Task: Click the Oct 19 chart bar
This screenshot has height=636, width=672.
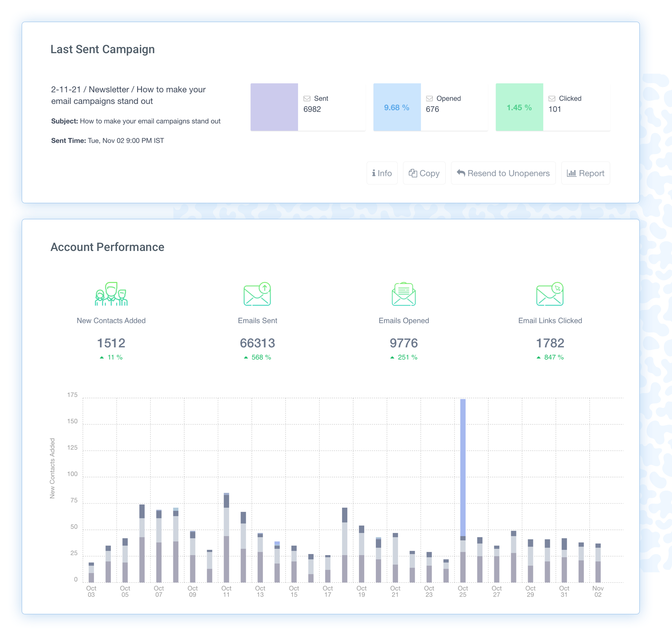Action: click(x=361, y=554)
